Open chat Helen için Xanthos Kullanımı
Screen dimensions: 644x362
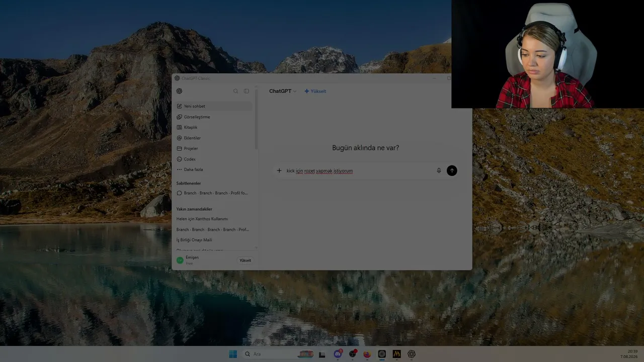point(214,219)
